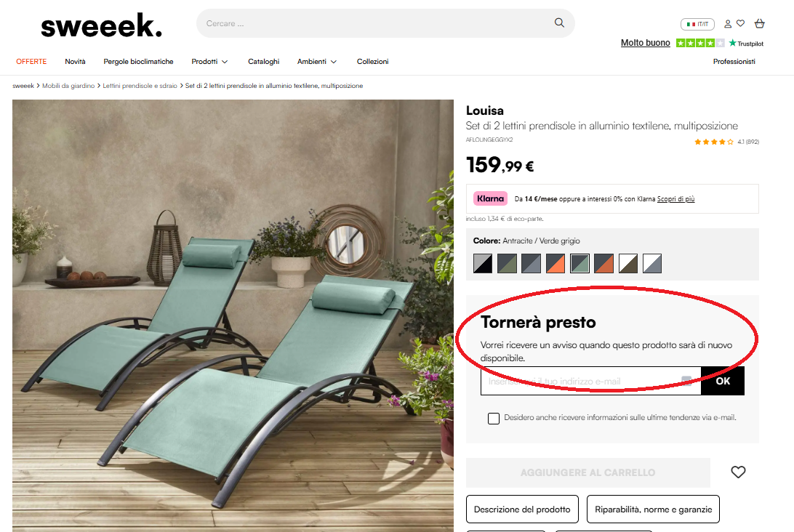Add product to favorites with heart icon
The image size is (794, 532).
[x=738, y=472]
